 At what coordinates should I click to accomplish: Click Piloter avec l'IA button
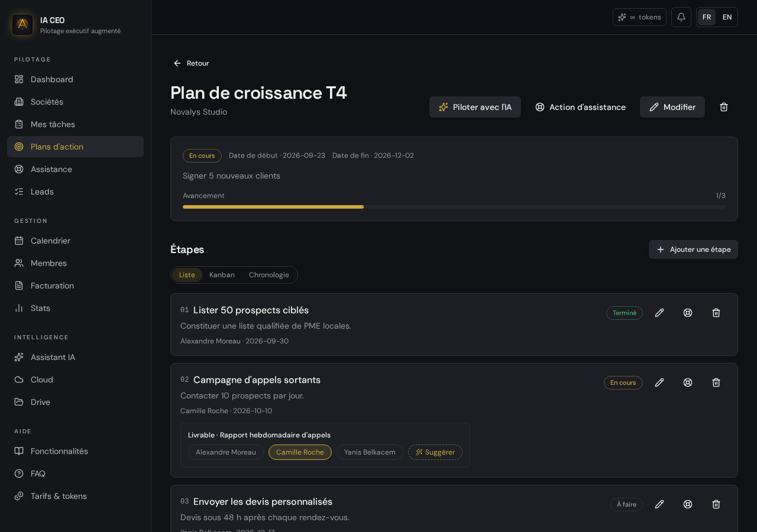(x=475, y=107)
